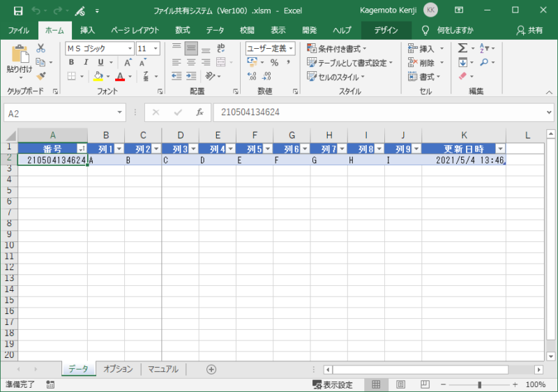Open the font size dropdown
This screenshot has height=392, width=558.
[156, 48]
